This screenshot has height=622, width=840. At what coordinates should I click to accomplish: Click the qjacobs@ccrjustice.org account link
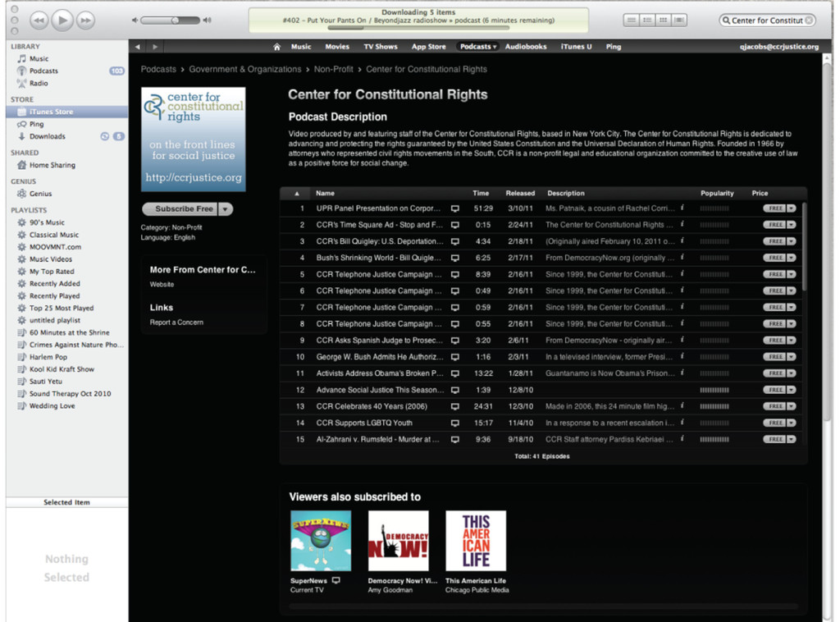(x=779, y=47)
